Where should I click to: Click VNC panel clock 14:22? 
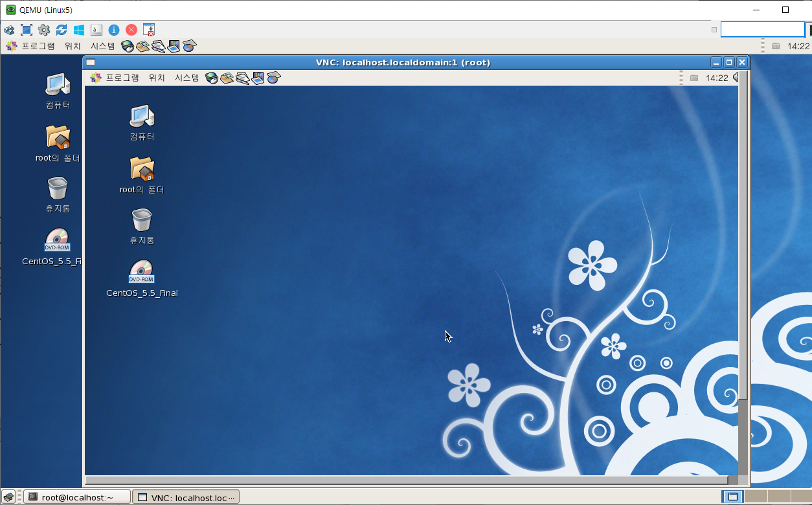pyautogui.click(x=717, y=78)
